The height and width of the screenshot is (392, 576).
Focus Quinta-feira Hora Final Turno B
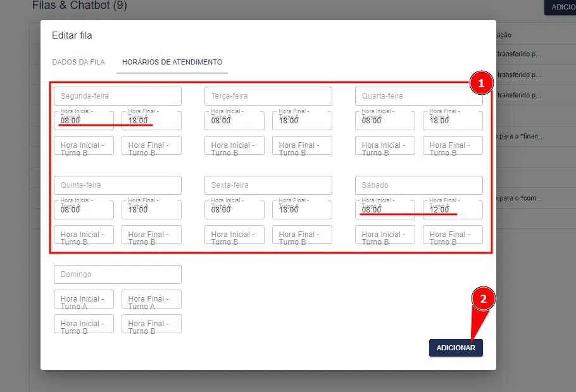coord(151,235)
